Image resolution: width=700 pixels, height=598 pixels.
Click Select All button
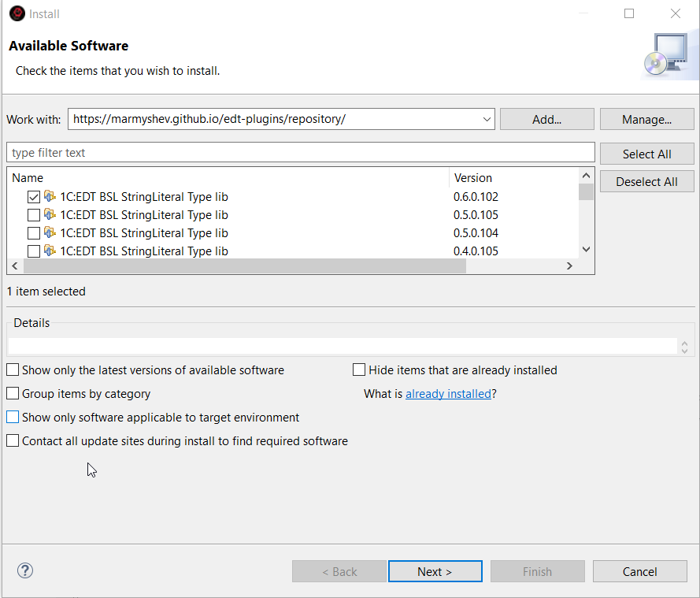pos(647,154)
